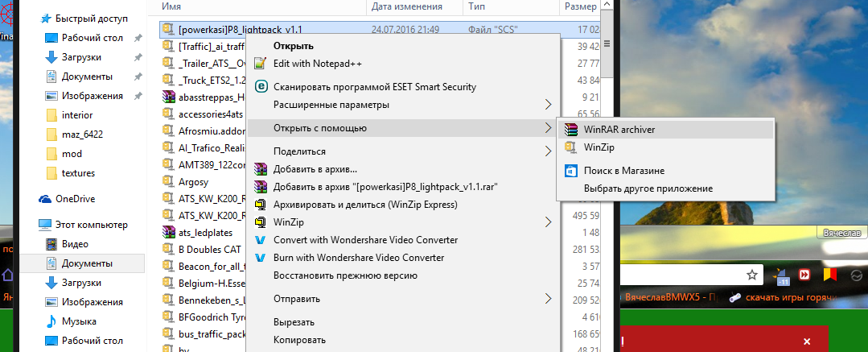
Task: Open 'textures' folder in sidebar
Action: pyautogui.click(x=78, y=173)
